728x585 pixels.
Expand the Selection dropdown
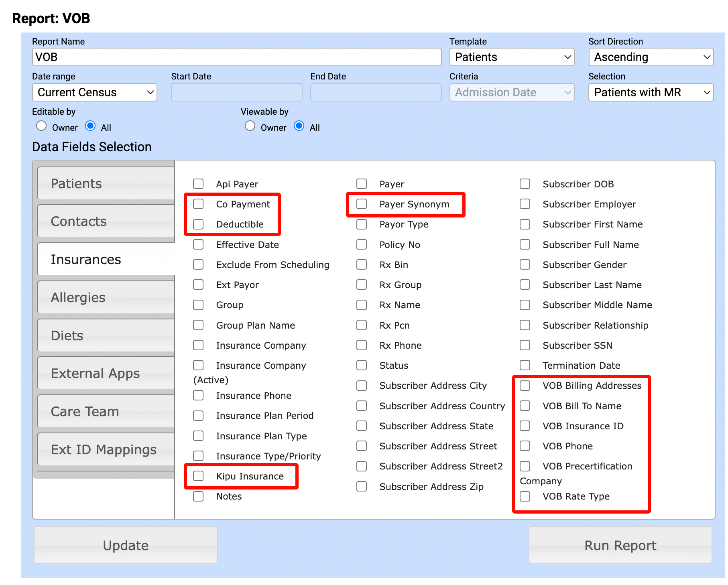pos(651,92)
